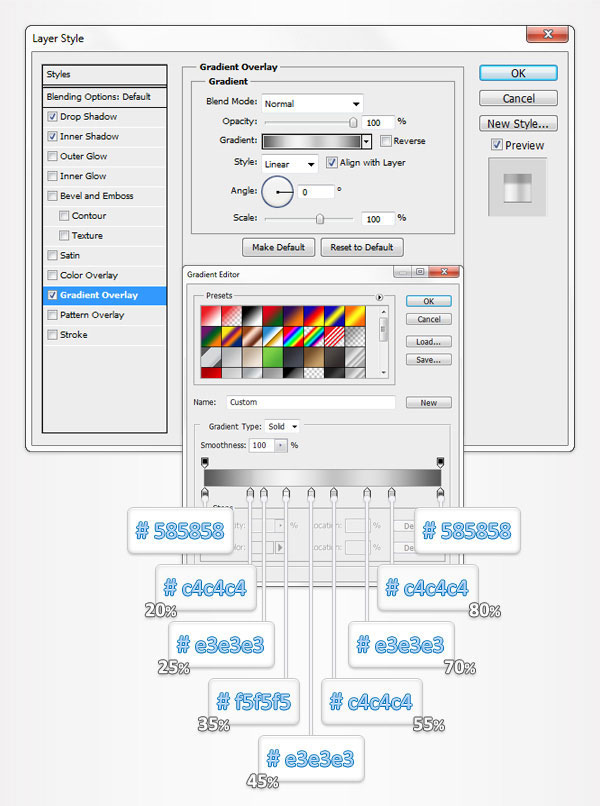Screen dimensions: 600x806
Task: Pick the solid Spectrum rainbow preset
Action: pyautogui.click(x=293, y=336)
